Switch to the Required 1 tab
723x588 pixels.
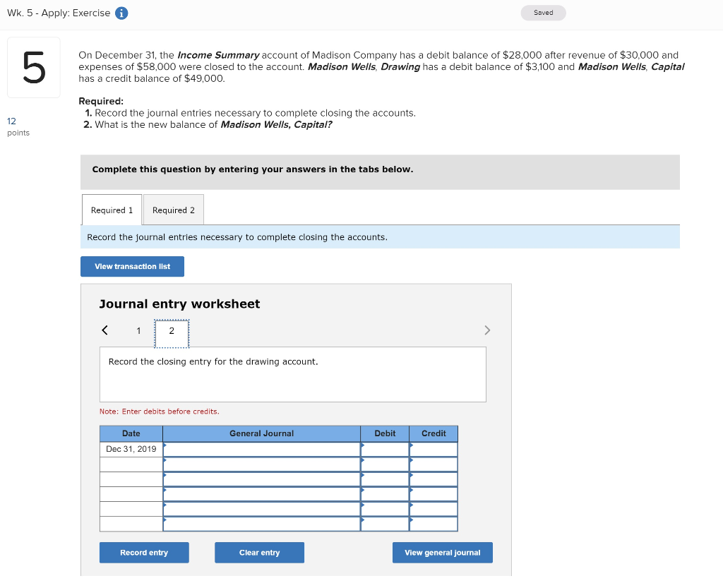click(111, 209)
